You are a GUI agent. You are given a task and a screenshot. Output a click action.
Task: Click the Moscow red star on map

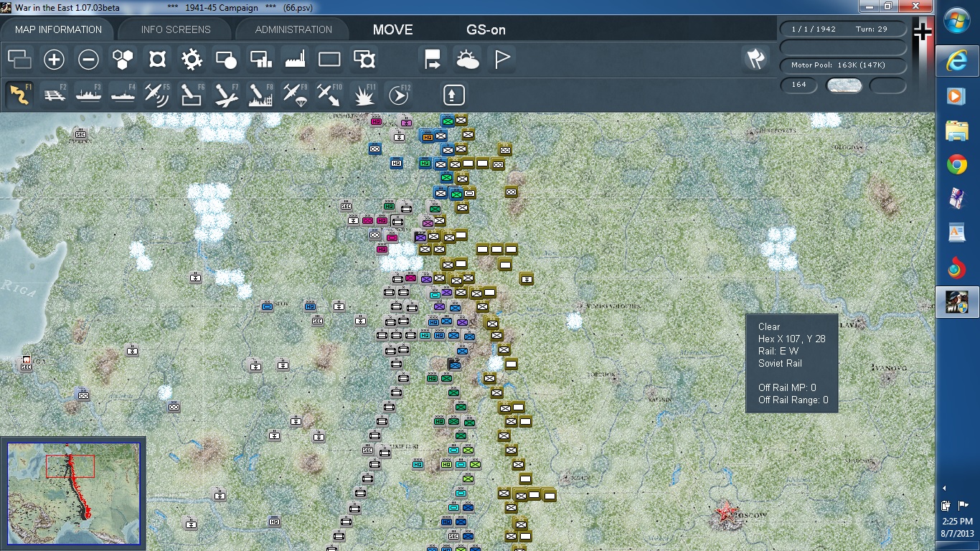pos(725,512)
